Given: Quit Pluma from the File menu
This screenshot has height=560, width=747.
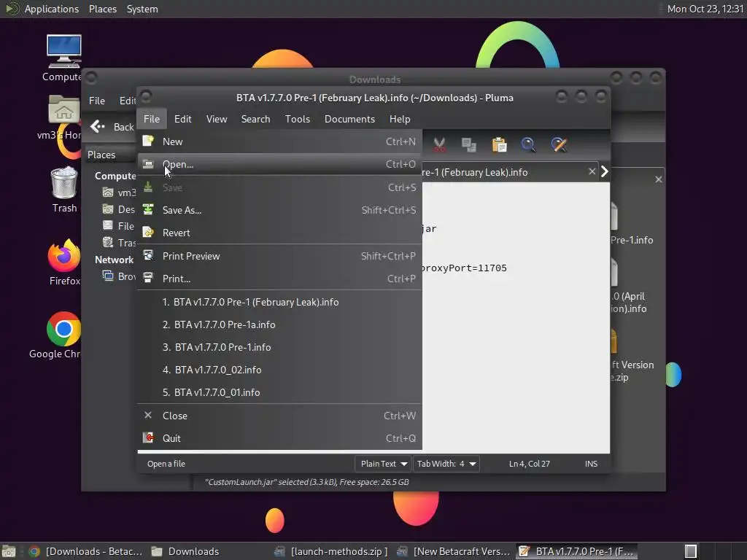Looking at the screenshot, I should click(x=279, y=438).
